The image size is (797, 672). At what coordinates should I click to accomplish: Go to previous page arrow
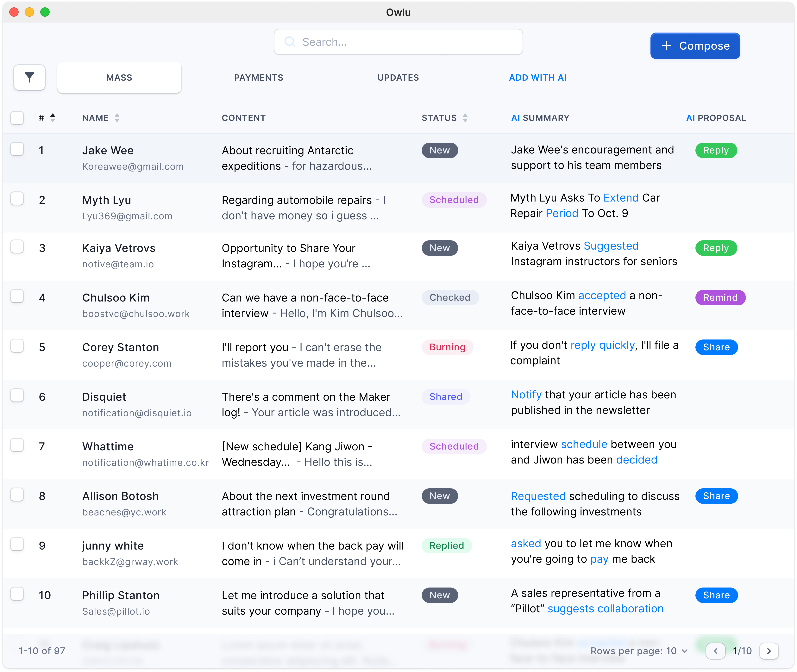pyautogui.click(x=715, y=651)
